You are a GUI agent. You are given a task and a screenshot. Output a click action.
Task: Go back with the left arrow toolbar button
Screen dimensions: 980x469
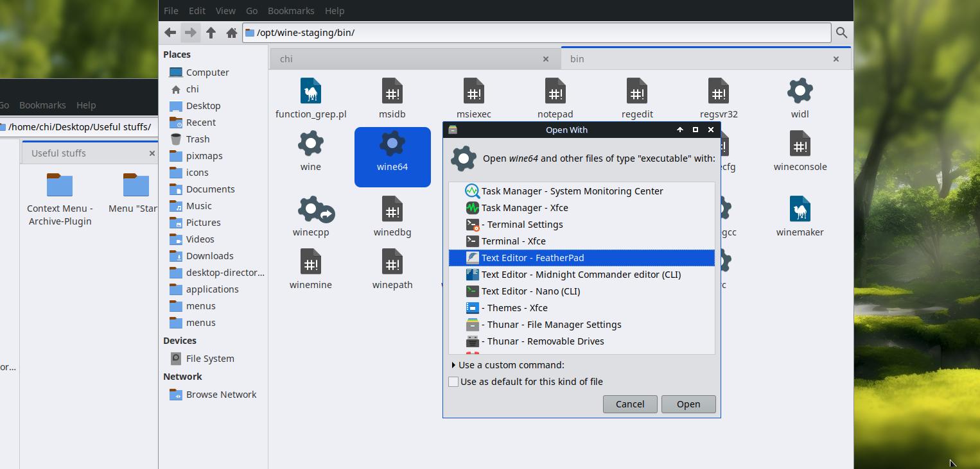pos(170,33)
